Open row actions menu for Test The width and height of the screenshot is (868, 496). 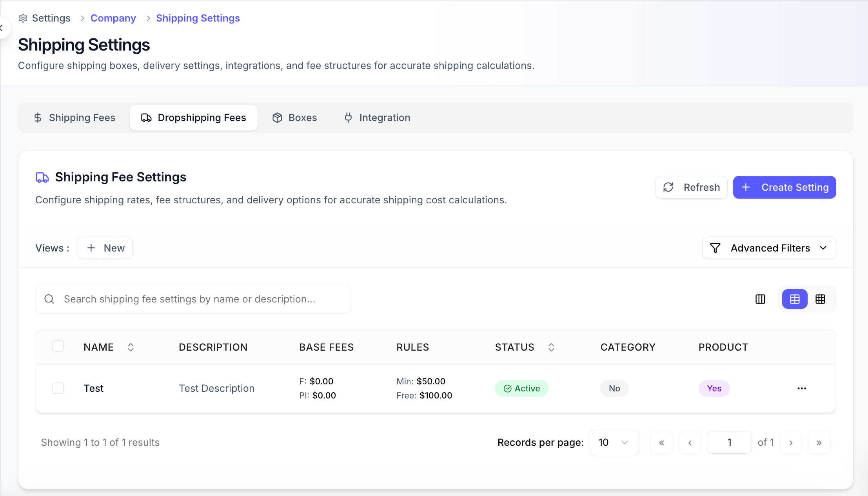(802, 388)
